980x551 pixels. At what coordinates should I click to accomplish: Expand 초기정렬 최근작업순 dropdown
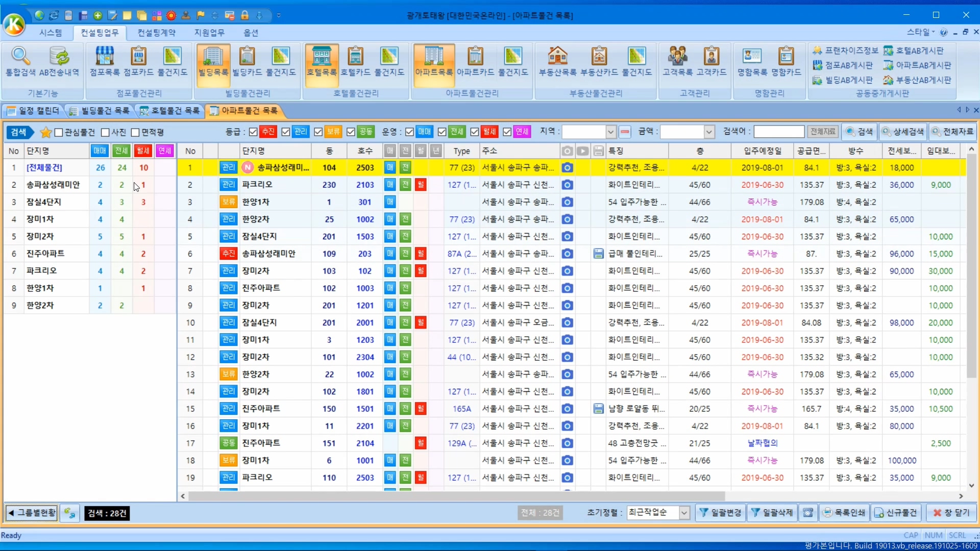tap(684, 513)
